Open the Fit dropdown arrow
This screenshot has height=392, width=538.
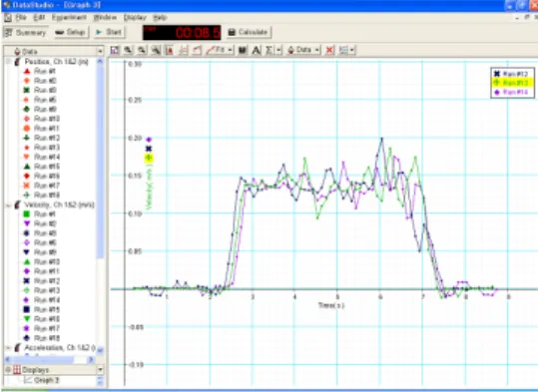(231, 50)
